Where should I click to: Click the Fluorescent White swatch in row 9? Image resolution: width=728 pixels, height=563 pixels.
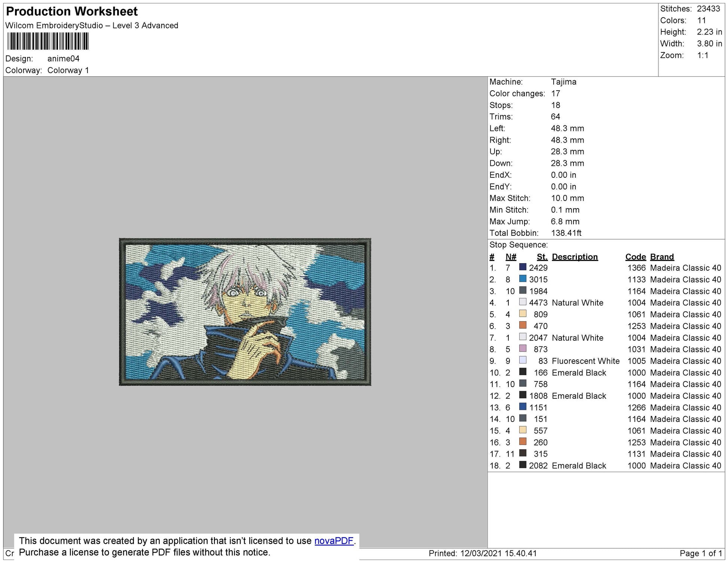click(523, 360)
